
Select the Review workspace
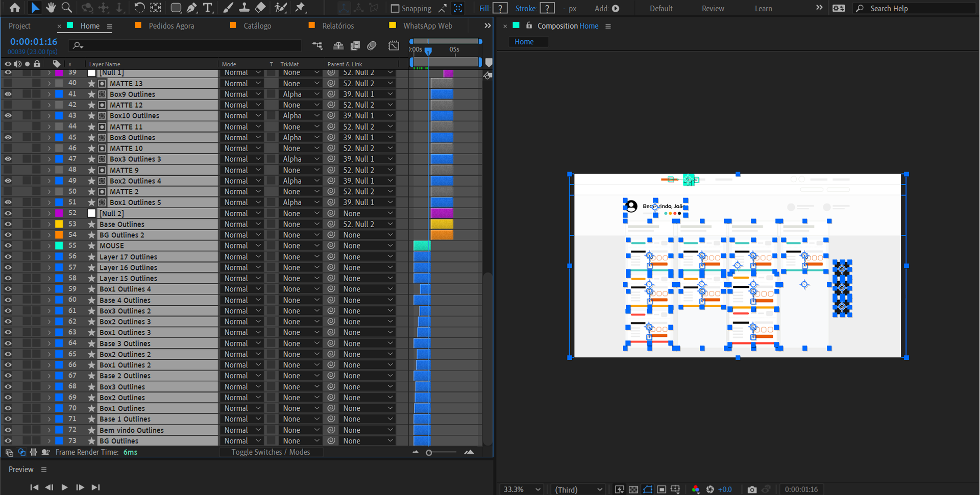pyautogui.click(x=713, y=8)
